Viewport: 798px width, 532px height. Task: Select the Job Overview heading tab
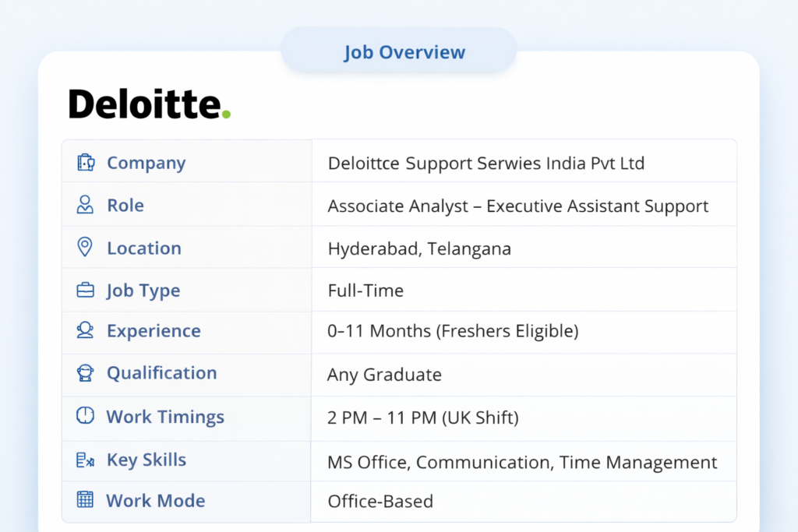[404, 53]
